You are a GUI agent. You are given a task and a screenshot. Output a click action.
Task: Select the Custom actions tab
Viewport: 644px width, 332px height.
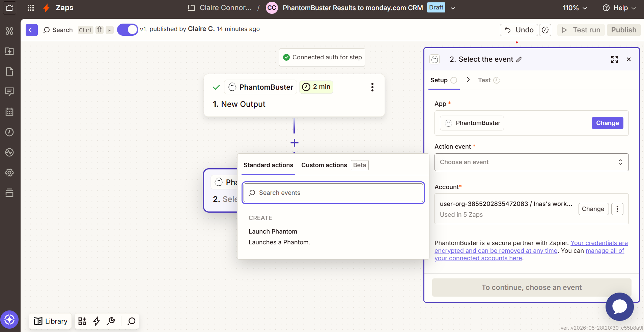click(324, 165)
